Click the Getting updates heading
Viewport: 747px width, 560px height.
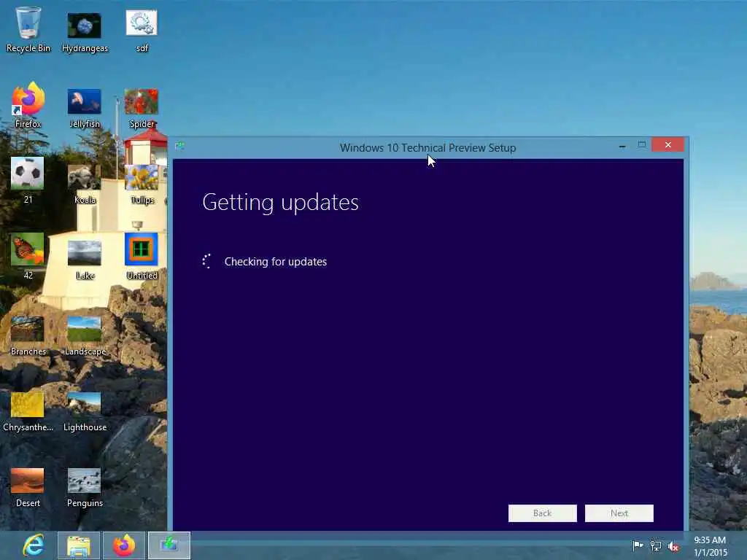click(x=281, y=203)
